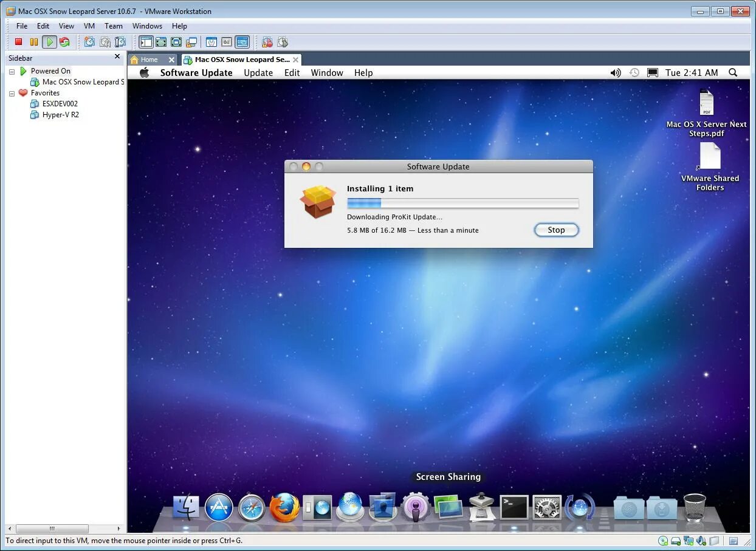Open the clock menu showing Tue 2:41 AM
This screenshot has height=551, width=756.
click(691, 72)
